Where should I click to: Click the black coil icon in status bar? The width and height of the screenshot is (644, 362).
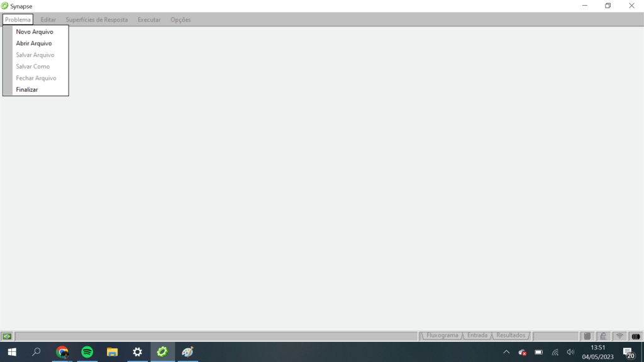[636, 336]
